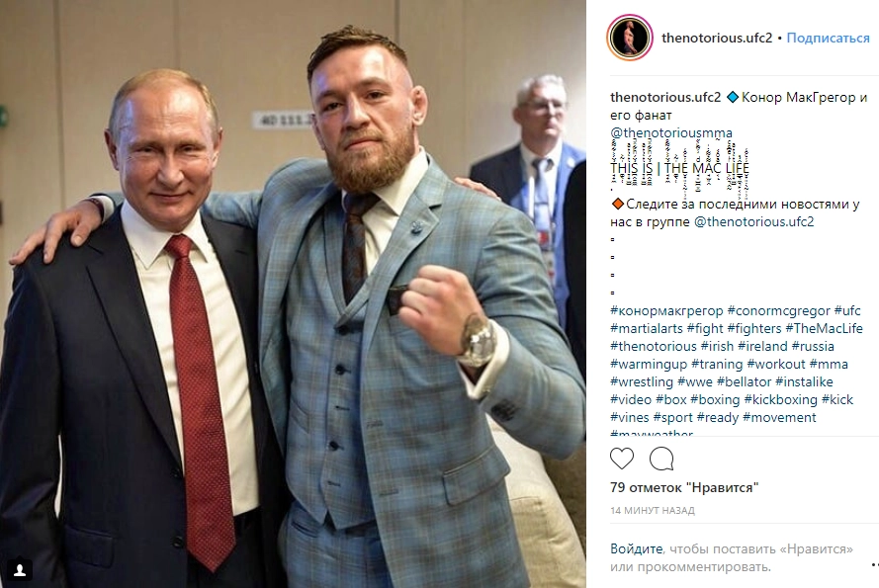Open the #movement hashtag

(779, 418)
